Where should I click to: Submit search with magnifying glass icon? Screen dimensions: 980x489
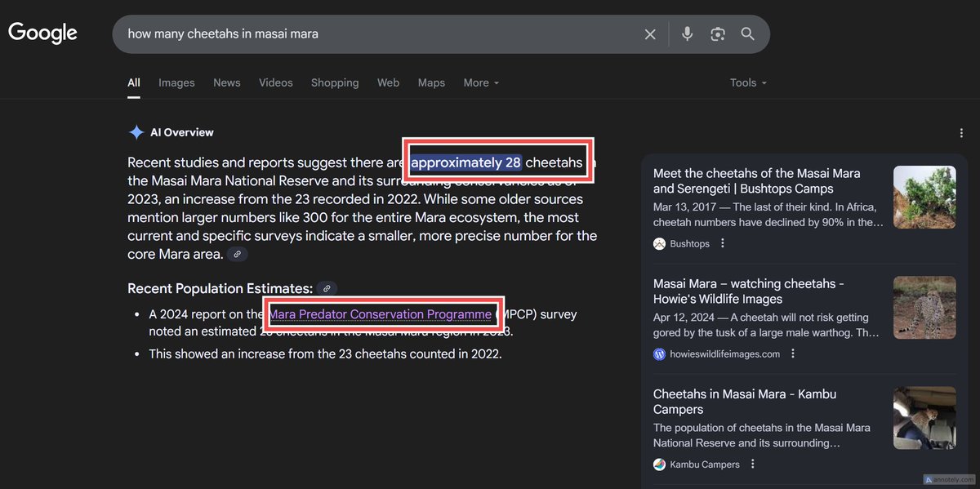tap(748, 34)
